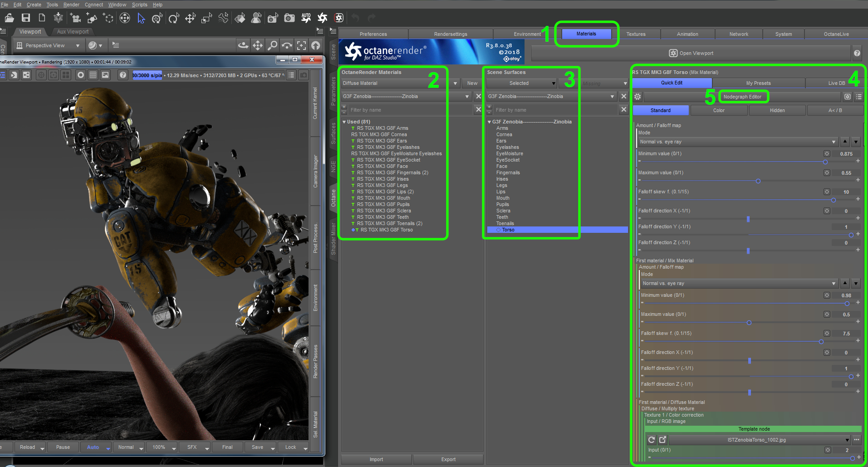Click the help question mark in OctaneRender Viewport
The height and width of the screenshot is (467, 868).
123,75
